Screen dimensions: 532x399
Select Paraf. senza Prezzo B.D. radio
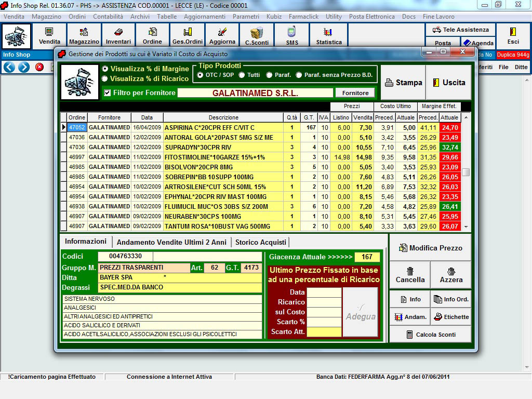pos(299,75)
